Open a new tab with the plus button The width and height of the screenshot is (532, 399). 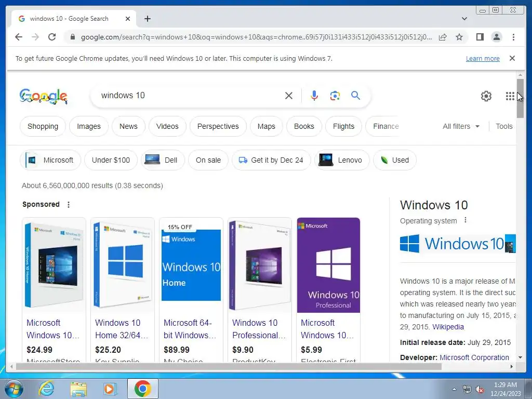[x=147, y=19]
